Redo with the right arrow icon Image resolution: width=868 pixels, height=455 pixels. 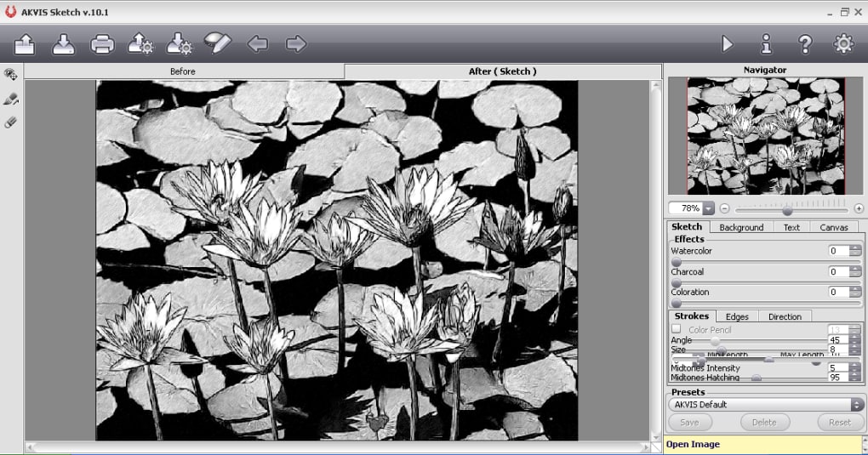point(296,43)
